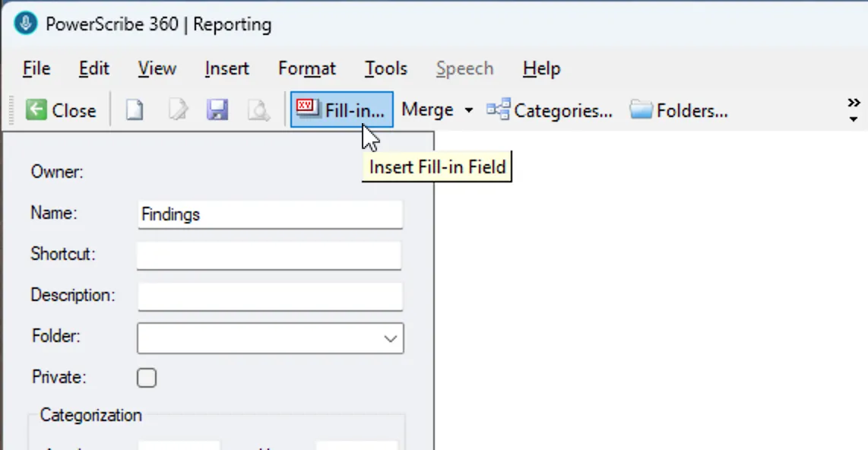Open the Format menu

306,68
